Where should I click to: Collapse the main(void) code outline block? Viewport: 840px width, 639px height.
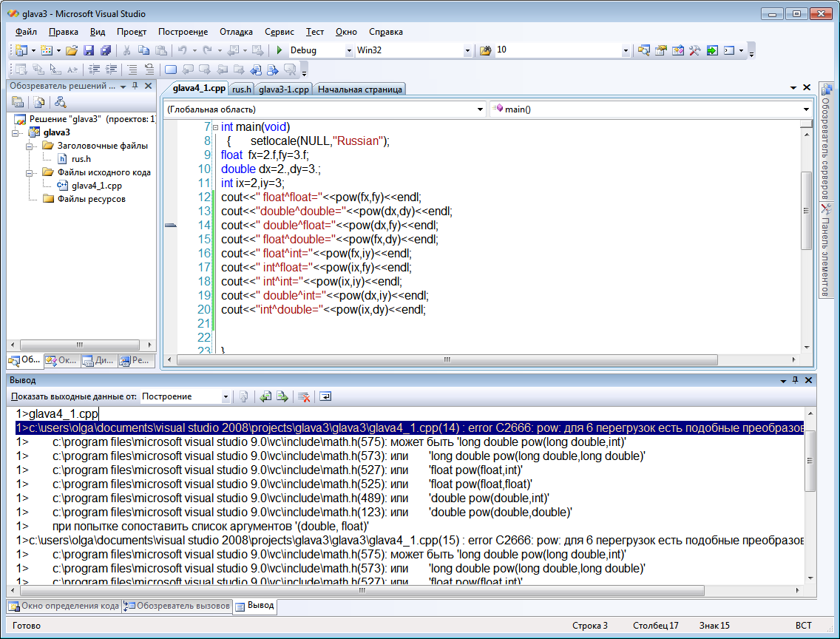(x=215, y=127)
